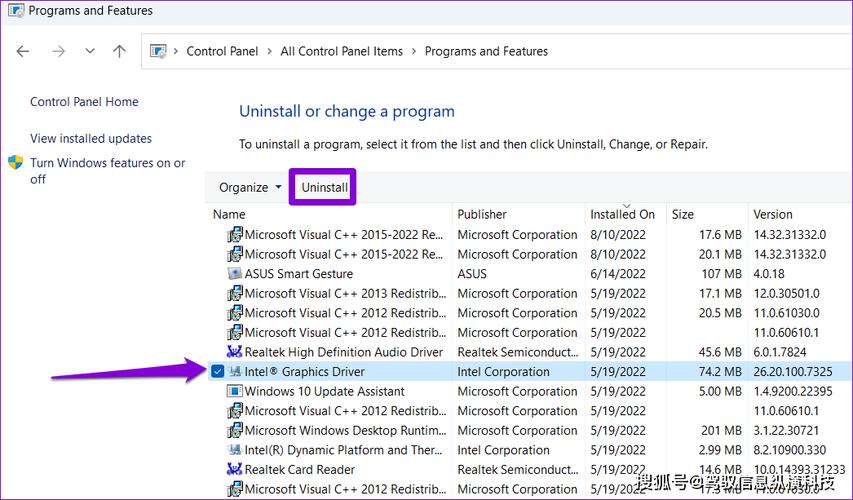Go back with the back arrow
The height and width of the screenshot is (500, 853).
[x=23, y=51]
